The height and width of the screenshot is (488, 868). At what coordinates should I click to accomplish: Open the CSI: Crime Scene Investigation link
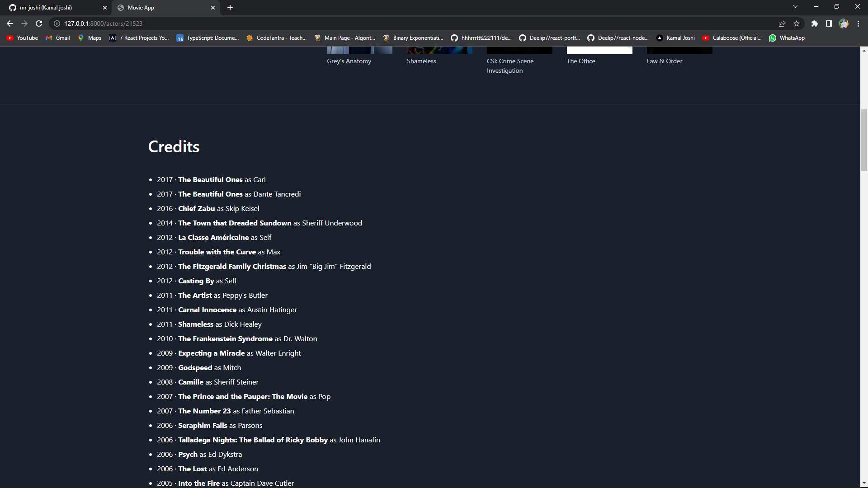[510, 66]
